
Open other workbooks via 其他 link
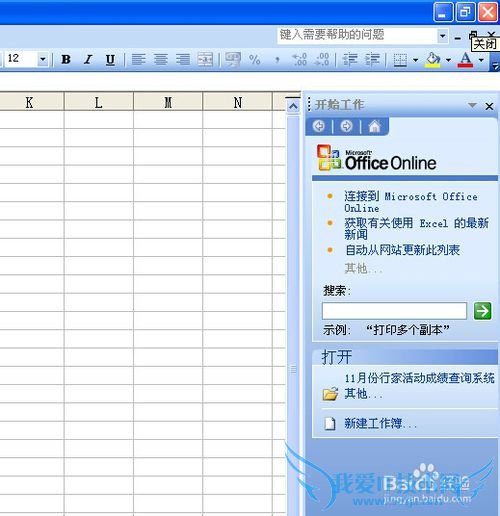pos(363,394)
